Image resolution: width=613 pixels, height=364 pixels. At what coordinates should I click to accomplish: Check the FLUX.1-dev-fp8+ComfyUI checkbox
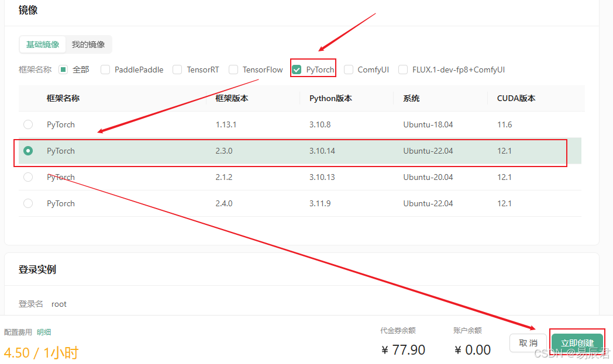402,70
